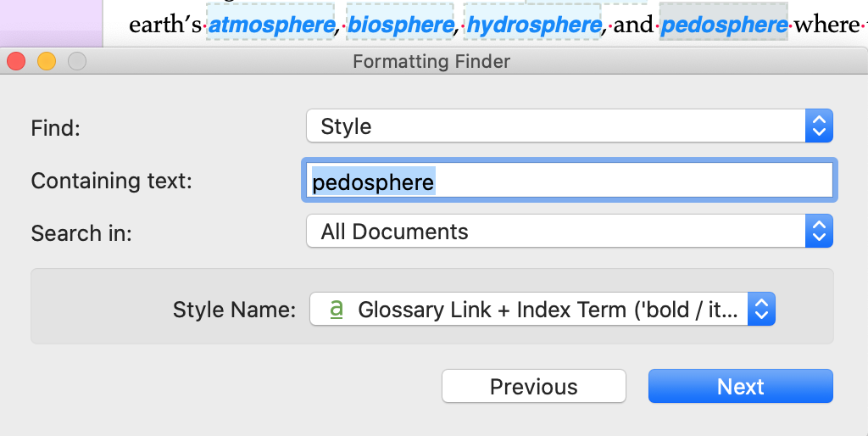Click the Style Name popup arrows

pos(762,309)
